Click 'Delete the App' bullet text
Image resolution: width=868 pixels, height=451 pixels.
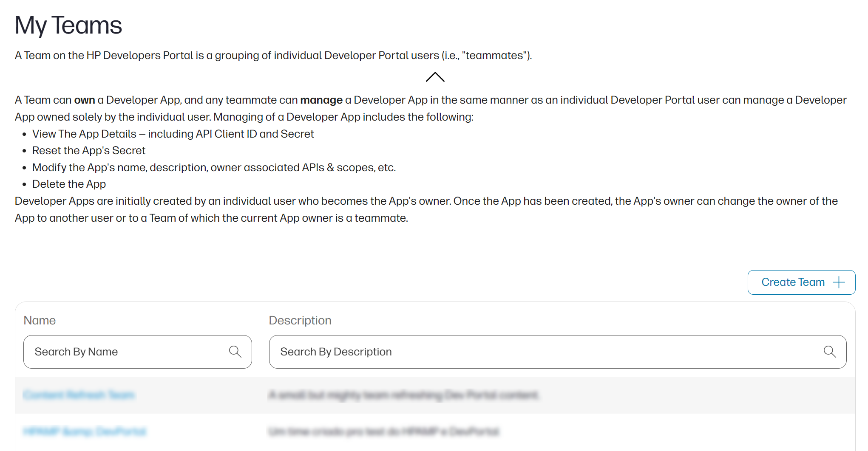(69, 184)
